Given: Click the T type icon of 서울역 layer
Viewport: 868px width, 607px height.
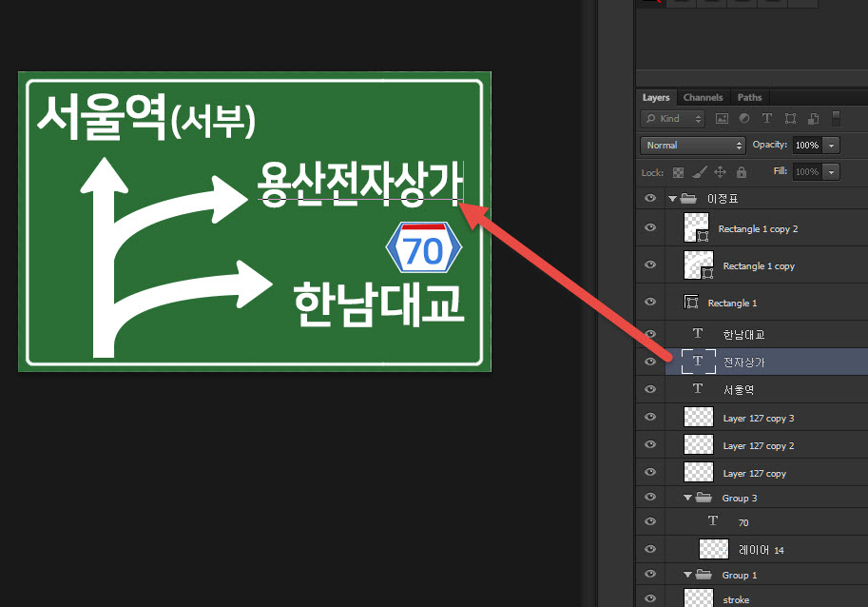Looking at the screenshot, I should click(x=698, y=389).
